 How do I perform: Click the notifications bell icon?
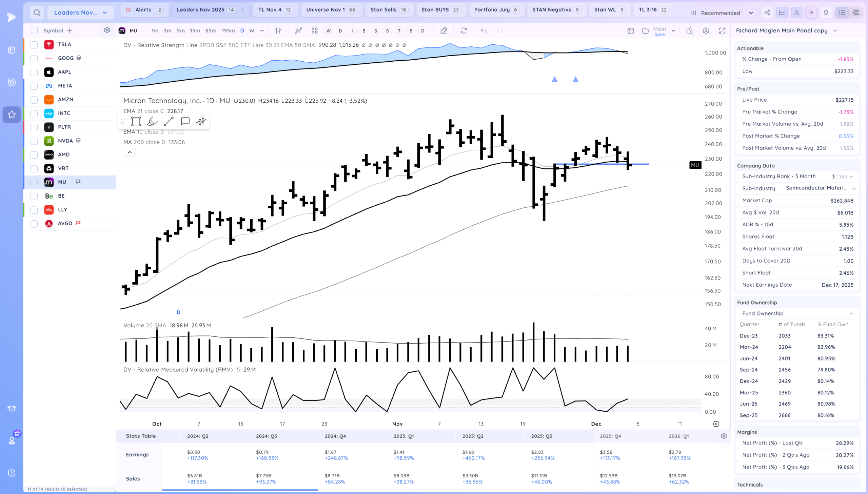[826, 13]
